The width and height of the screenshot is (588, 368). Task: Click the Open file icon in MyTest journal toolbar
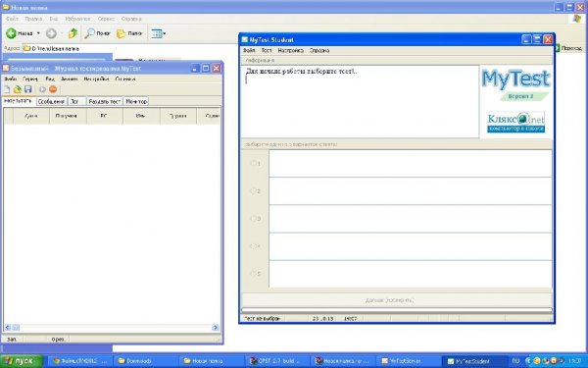18,89
